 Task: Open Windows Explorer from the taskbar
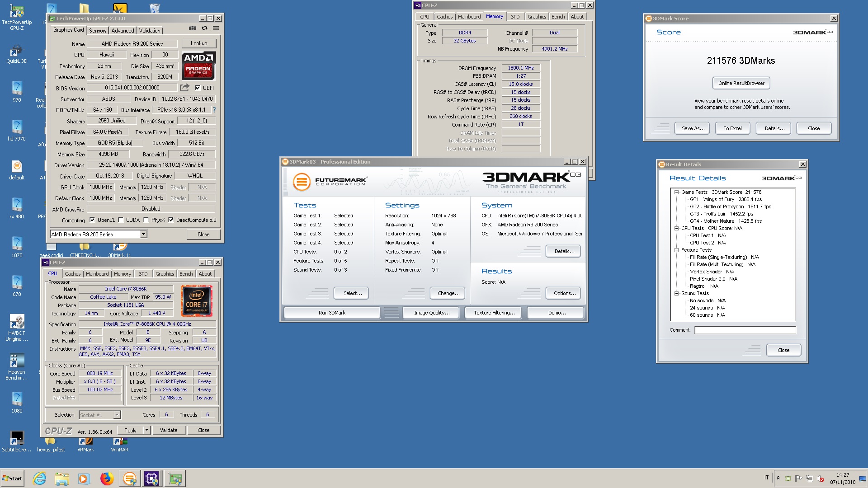[62, 479]
